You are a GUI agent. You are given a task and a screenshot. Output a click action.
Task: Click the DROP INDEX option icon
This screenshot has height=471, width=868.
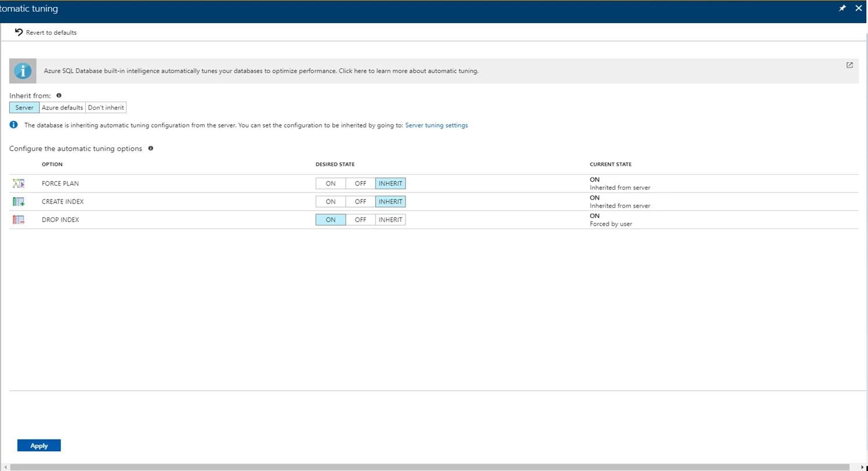(x=19, y=220)
